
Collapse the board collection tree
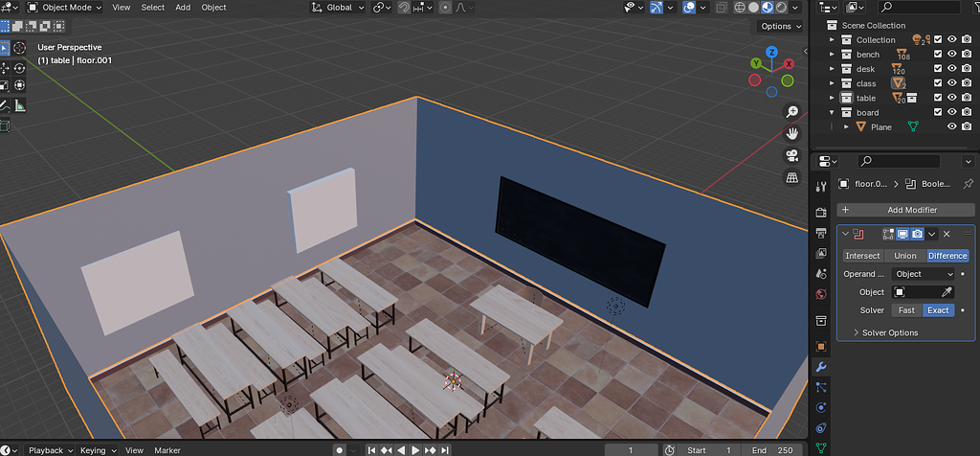point(832,113)
